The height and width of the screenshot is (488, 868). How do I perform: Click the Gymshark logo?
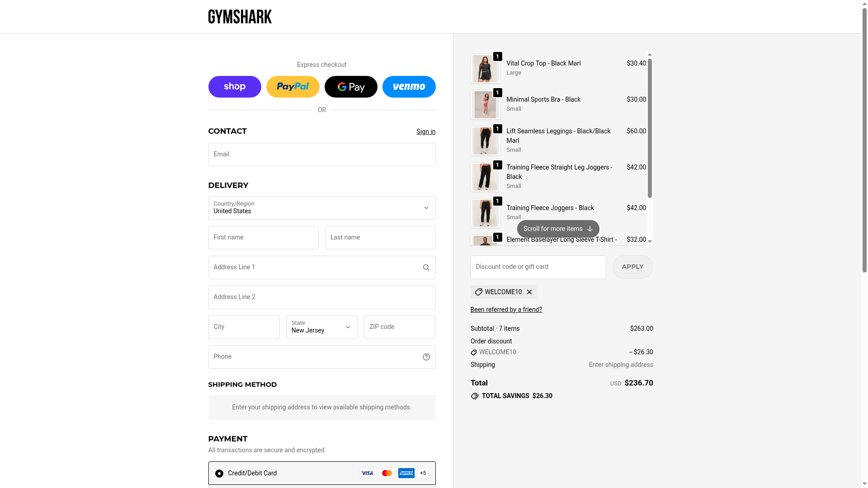(x=240, y=17)
